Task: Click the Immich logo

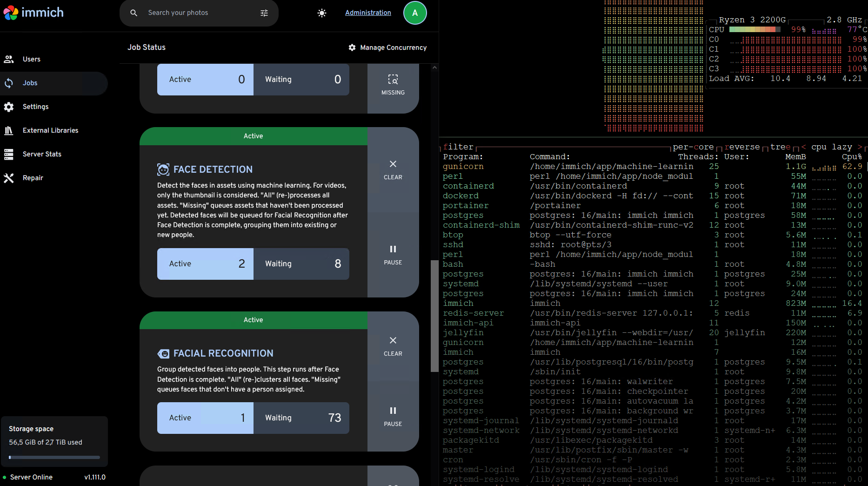Action: pyautogui.click(x=33, y=13)
